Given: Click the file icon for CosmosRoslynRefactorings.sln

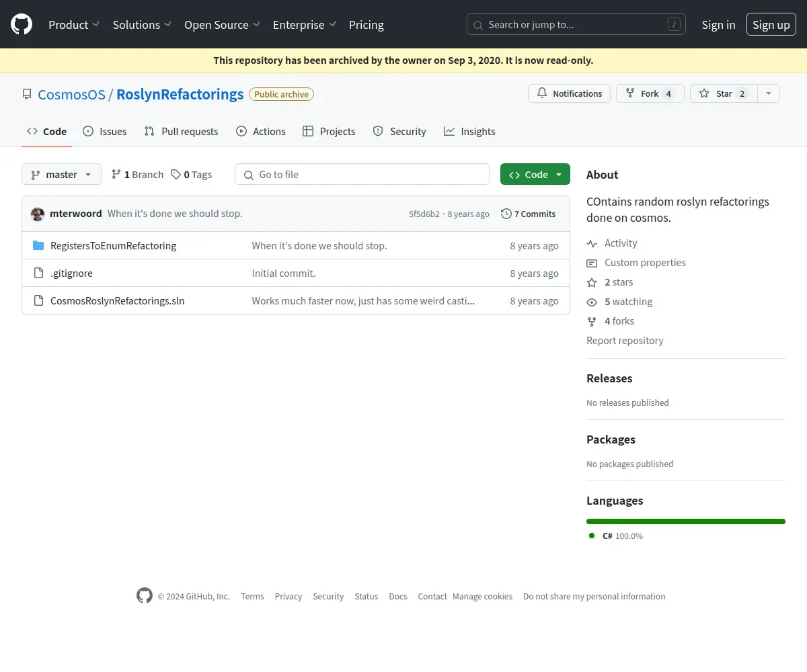Looking at the screenshot, I should [38, 300].
